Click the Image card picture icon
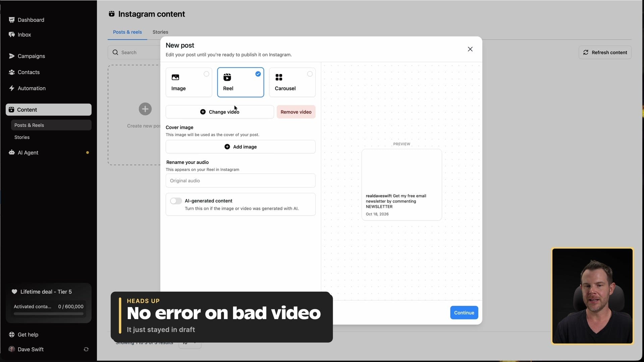 (x=175, y=77)
